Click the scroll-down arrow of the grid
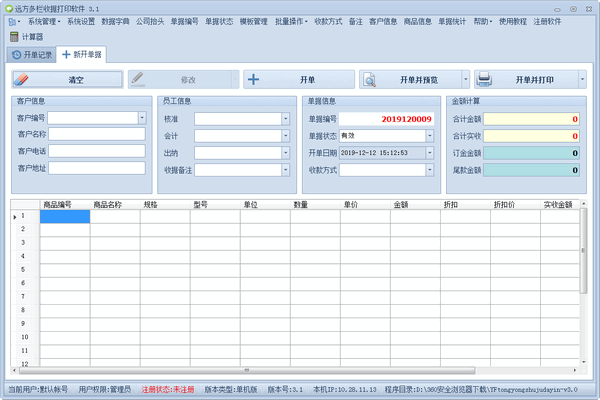The width and height of the screenshot is (600, 400). pyautogui.click(x=584, y=362)
